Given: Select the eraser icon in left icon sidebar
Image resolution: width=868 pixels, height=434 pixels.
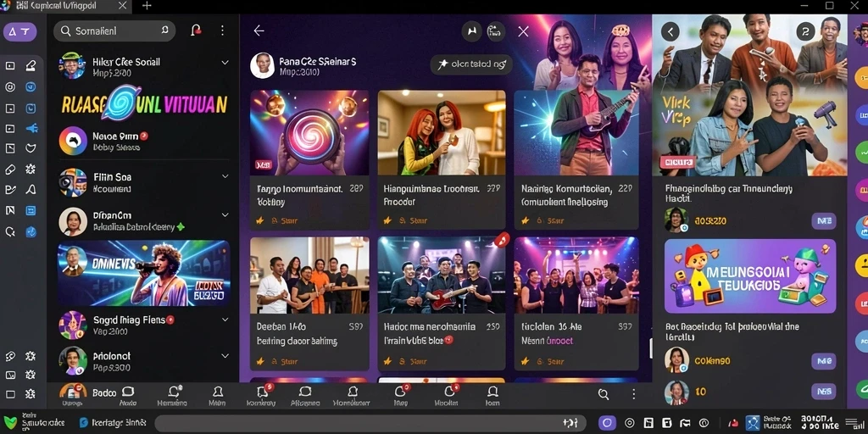Looking at the screenshot, I should (x=10, y=170).
